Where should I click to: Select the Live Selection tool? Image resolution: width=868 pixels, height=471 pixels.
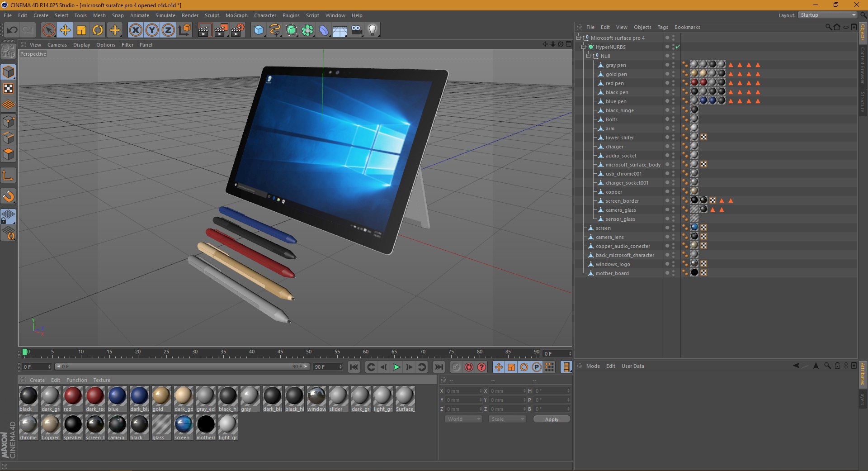[48, 30]
